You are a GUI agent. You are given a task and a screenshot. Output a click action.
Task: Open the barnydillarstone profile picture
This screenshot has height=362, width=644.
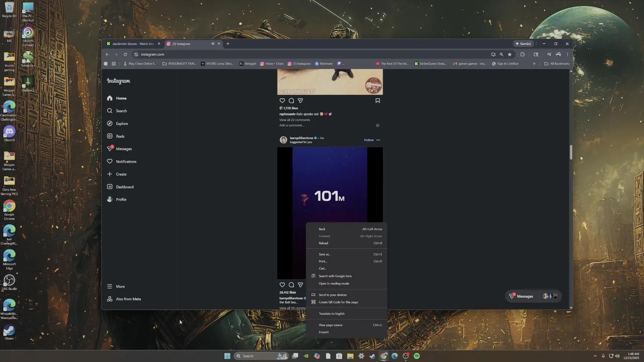[x=283, y=140]
